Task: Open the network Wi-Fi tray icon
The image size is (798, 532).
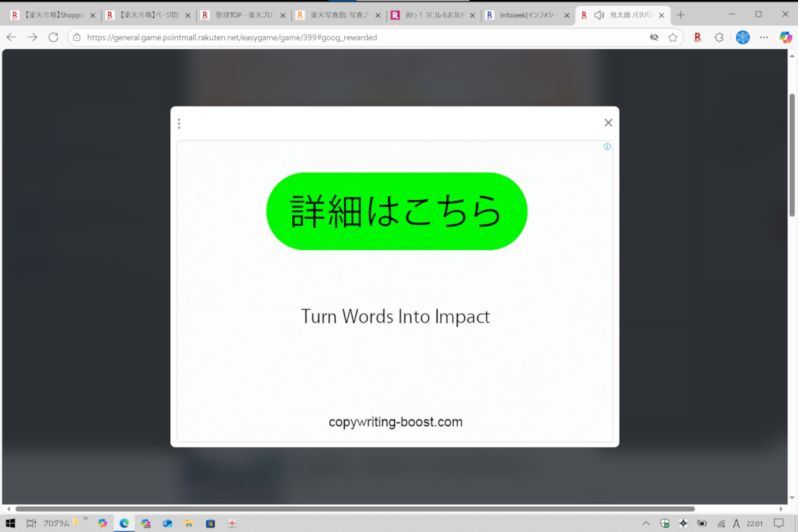Action: click(x=722, y=523)
